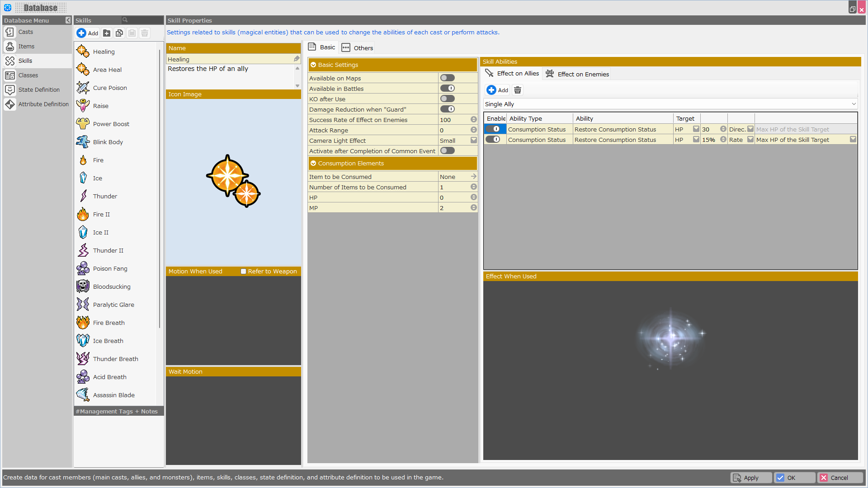Select the Bloodsucking skill icon
Image resolution: width=868 pixels, height=488 pixels.
tap(83, 286)
